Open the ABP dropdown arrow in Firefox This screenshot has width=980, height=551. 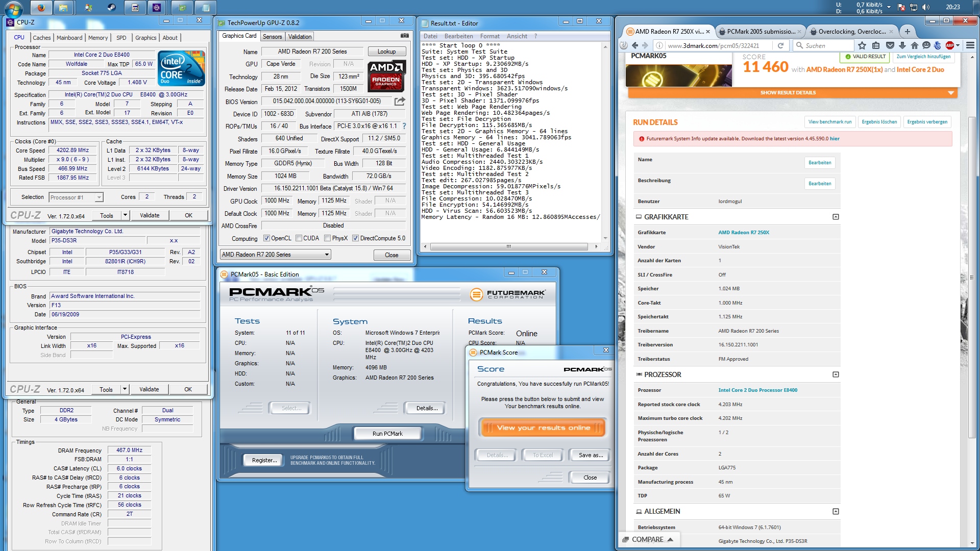(958, 45)
